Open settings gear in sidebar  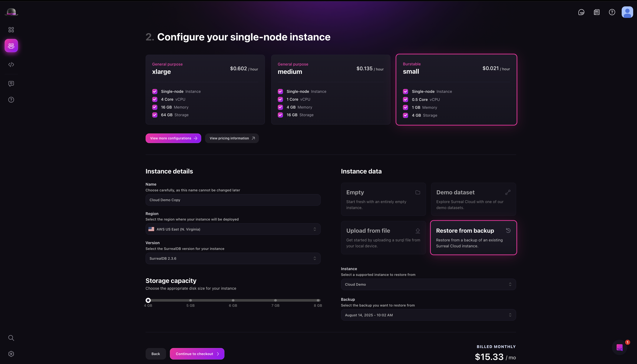click(11, 354)
